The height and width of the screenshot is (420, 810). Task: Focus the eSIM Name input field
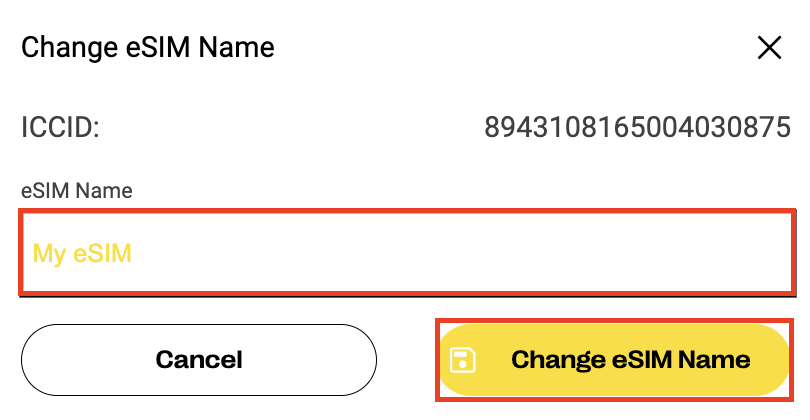click(408, 253)
